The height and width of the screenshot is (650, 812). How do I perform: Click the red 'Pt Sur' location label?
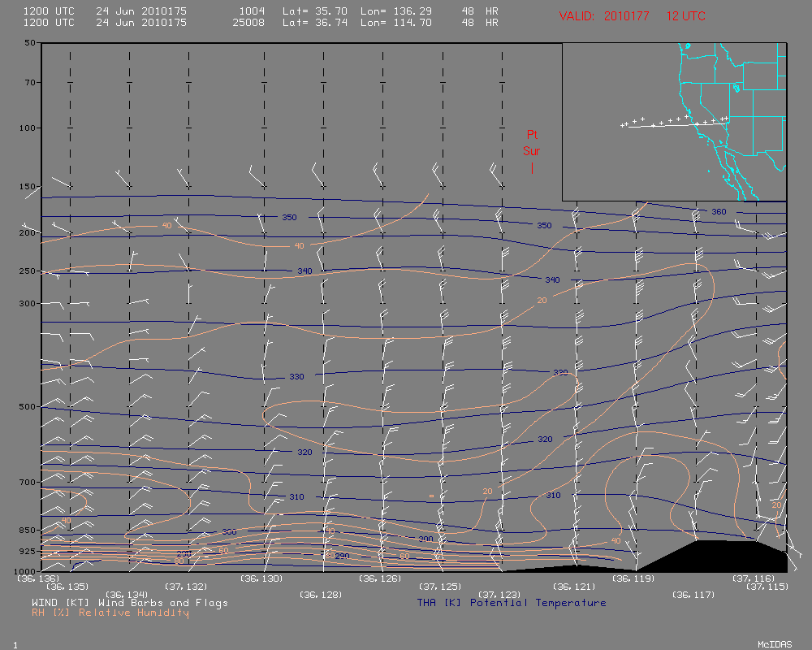tap(532, 143)
